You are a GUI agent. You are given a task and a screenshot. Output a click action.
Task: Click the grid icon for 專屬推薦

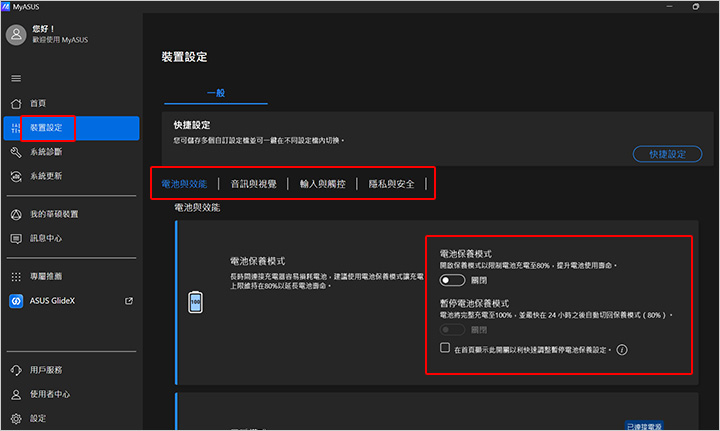16,277
